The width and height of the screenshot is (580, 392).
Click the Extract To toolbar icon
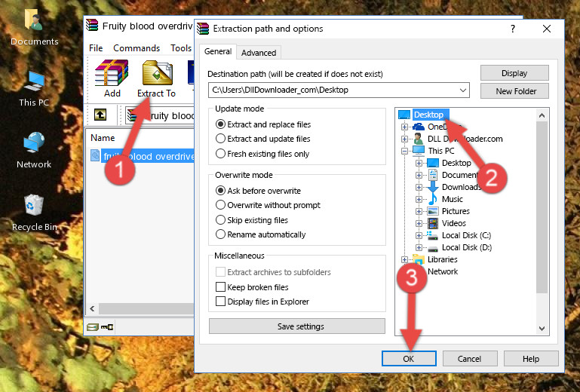(x=156, y=78)
